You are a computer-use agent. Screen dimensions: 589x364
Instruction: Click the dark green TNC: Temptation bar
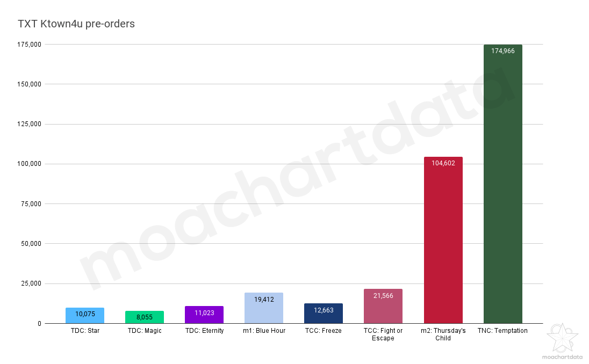[503, 184]
